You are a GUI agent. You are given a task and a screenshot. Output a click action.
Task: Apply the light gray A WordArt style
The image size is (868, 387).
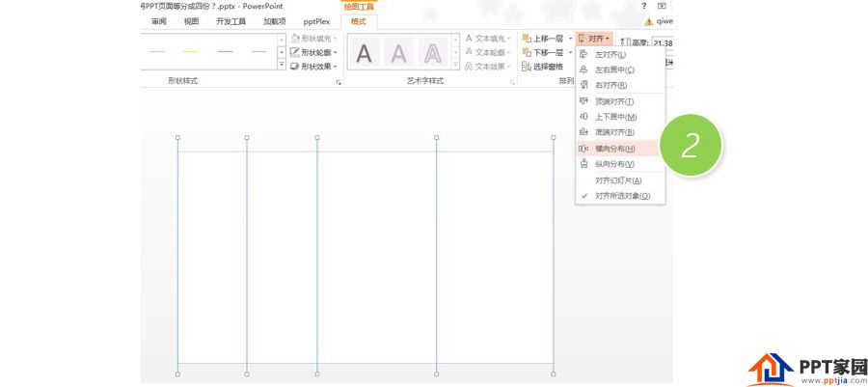pos(398,52)
